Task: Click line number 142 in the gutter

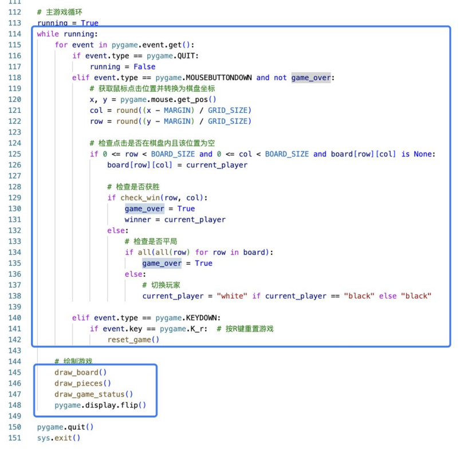Action: 14,340
